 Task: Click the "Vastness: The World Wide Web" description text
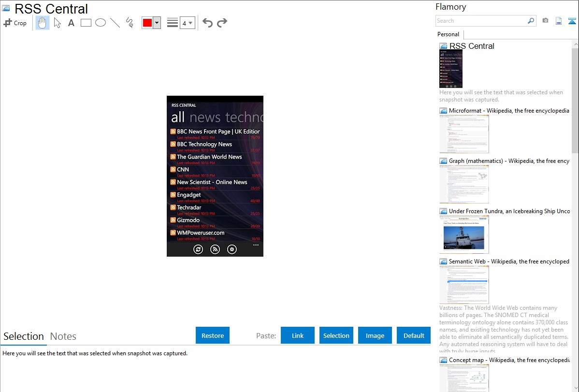[504, 330]
